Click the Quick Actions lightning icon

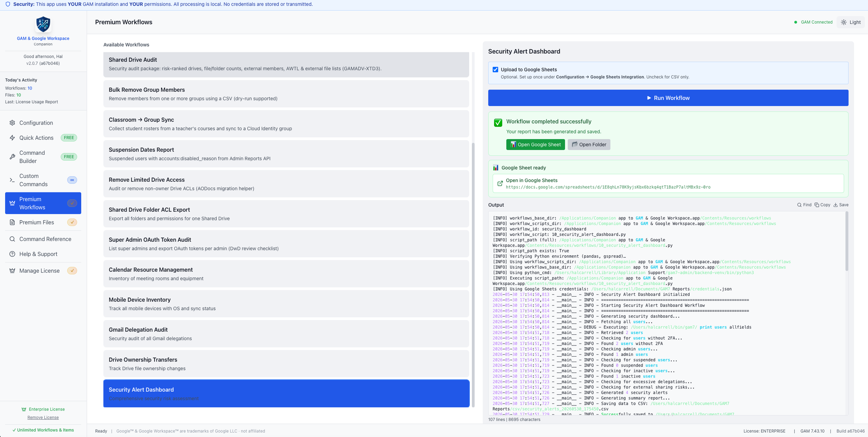tap(12, 138)
